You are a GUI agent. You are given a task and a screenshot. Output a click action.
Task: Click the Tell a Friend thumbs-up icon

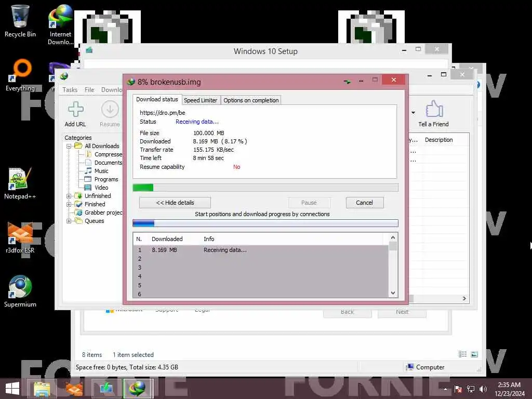pyautogui.click(x=434, y=109)
